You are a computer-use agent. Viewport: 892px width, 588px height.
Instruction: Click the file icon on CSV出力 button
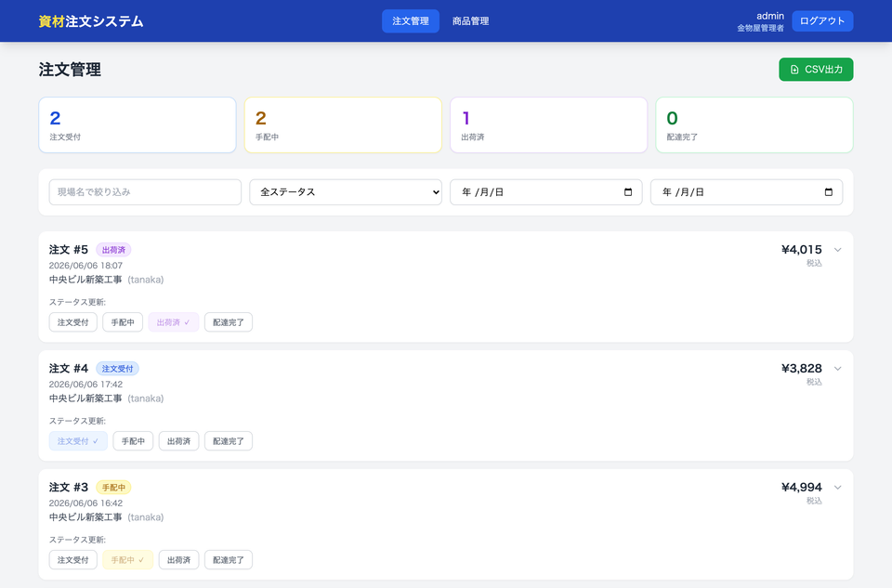click(794, 70)
